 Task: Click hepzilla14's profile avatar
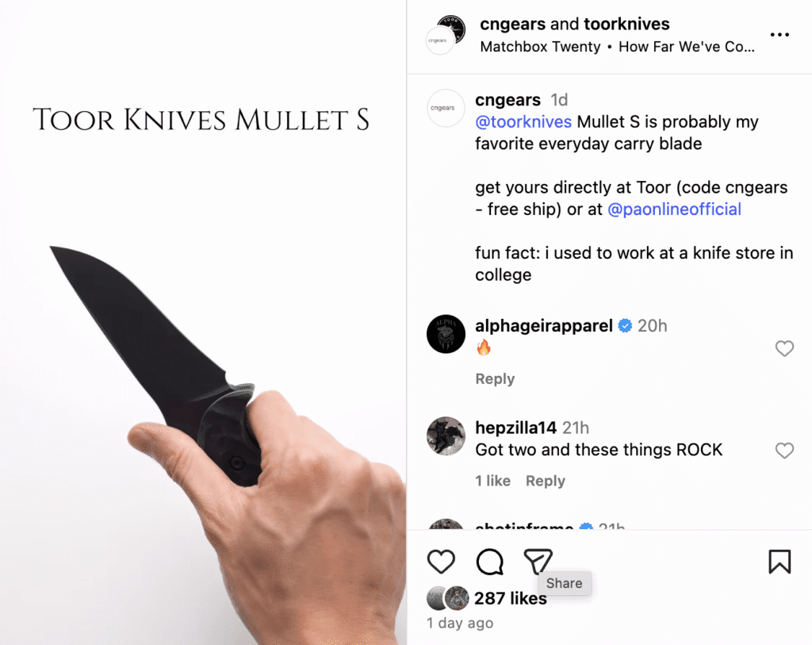(446, 436)
